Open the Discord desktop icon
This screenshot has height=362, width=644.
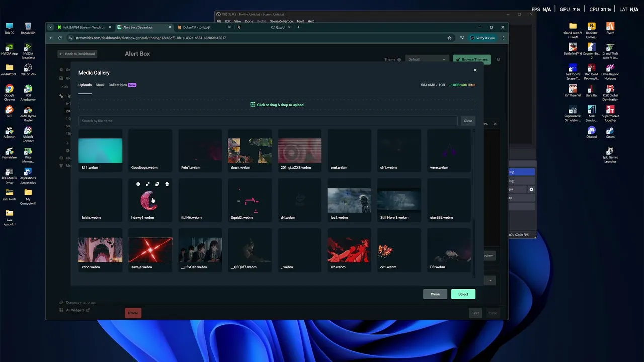click(591, 132)
